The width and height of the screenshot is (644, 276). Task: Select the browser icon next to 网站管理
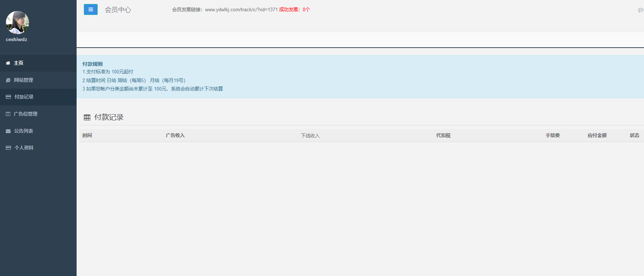pos(8,80)
